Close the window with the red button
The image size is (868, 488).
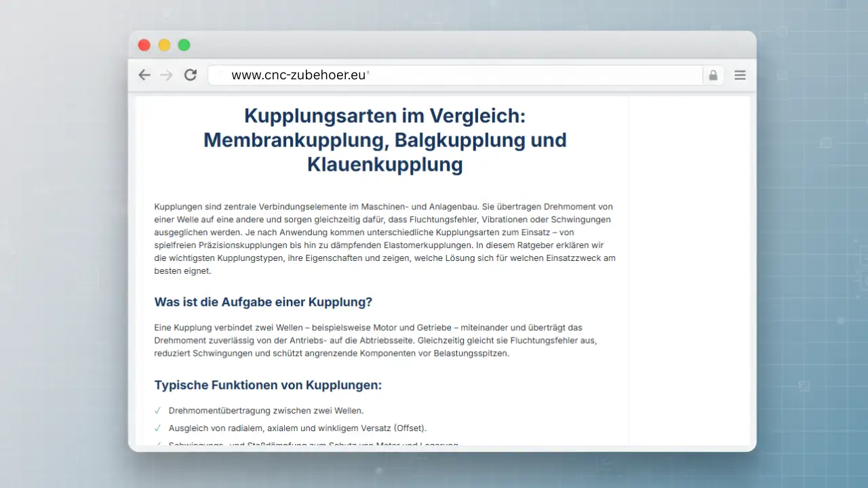point(144,45)
